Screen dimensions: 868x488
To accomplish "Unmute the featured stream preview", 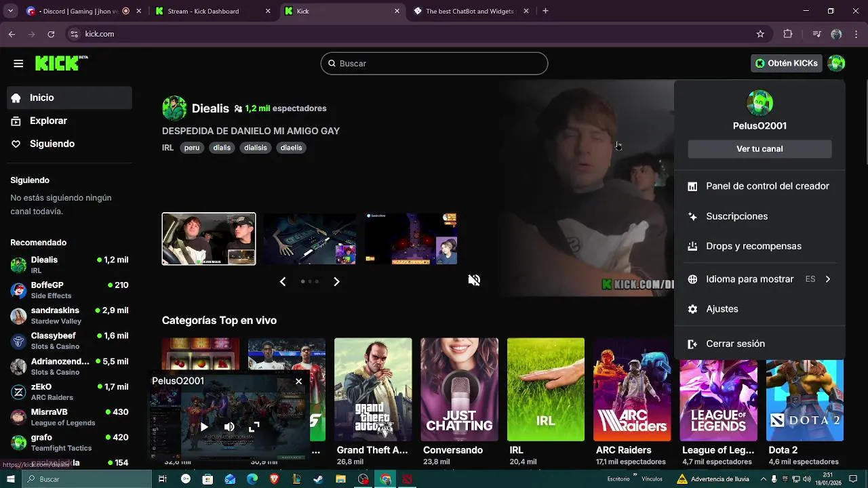I will pos(474,280).
